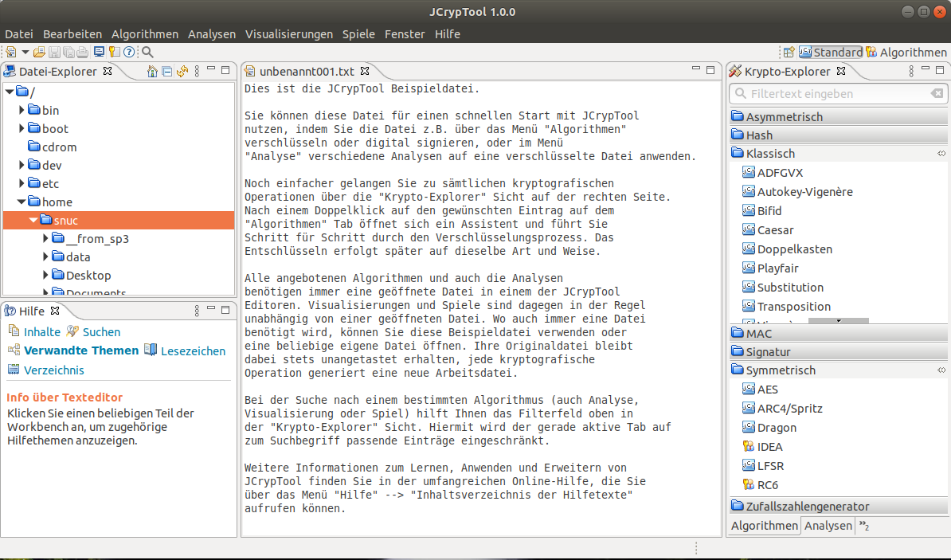Click the arrows icon on the Symmetrisch header
Screen dimensions: 951x560
[941, 370]
